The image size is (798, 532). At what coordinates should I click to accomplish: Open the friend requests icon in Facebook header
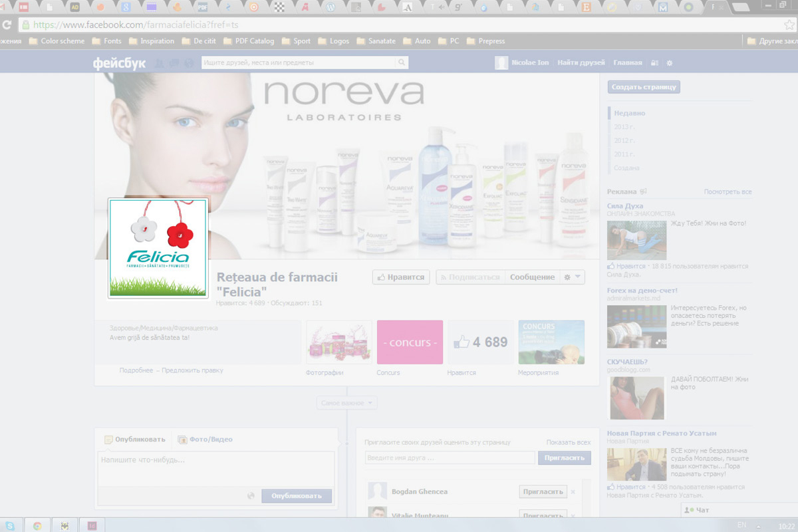point(160,63)
